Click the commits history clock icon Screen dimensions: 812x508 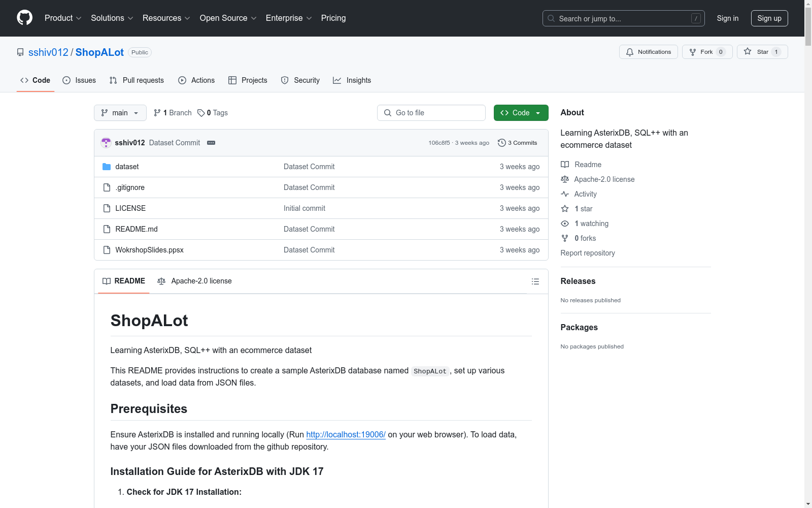coord(502,143)
